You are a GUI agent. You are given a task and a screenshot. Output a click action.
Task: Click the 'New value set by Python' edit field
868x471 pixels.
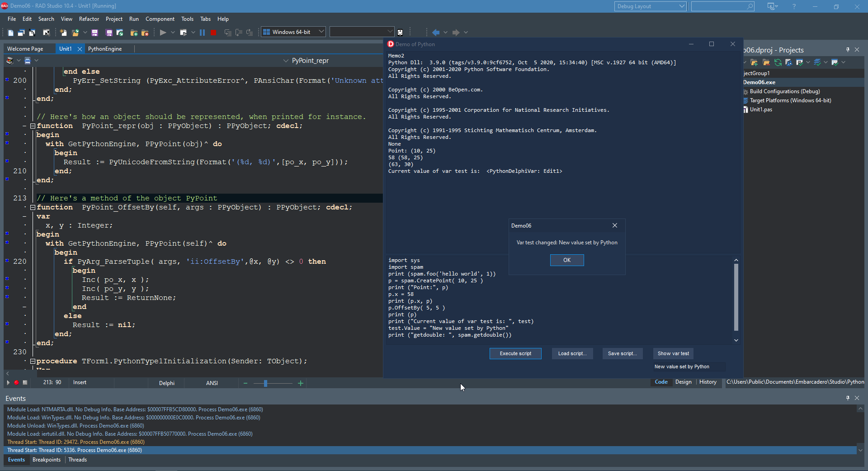(x=689, y=366)
